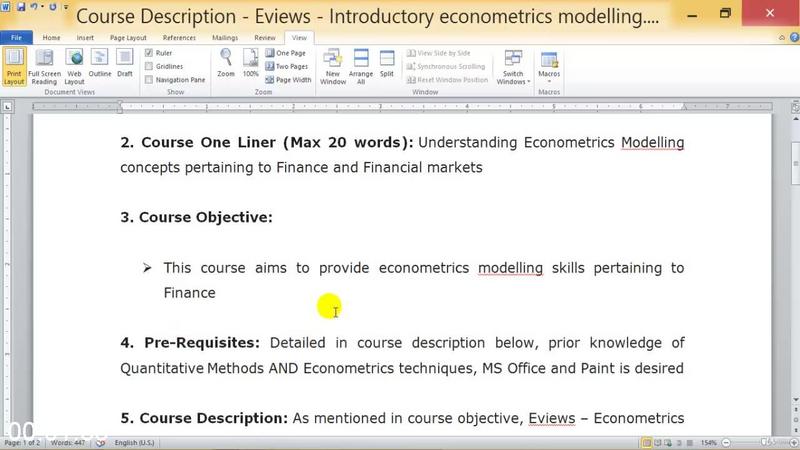Open the Undo history dropdown arrow
The width and height of the screenshot is (800, 450).
tap(42, 7)
